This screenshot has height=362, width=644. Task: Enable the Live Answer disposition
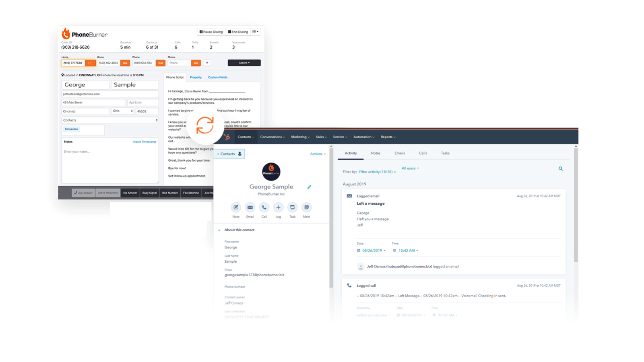tap(83, 193)
